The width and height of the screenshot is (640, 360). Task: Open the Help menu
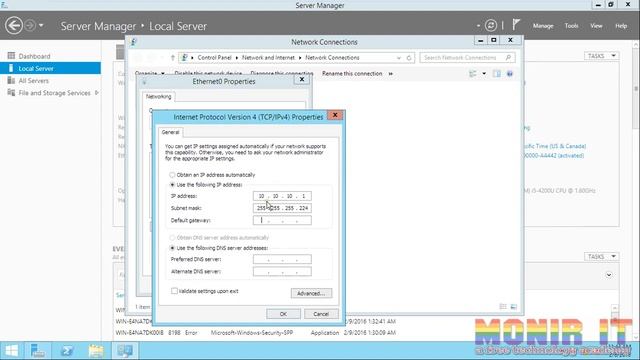pos(621,26)
